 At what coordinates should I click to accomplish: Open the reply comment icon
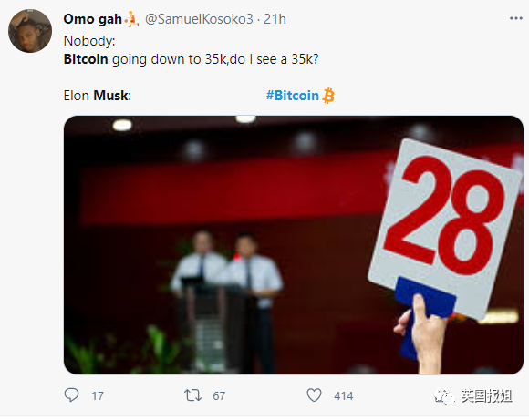(71, 394)
